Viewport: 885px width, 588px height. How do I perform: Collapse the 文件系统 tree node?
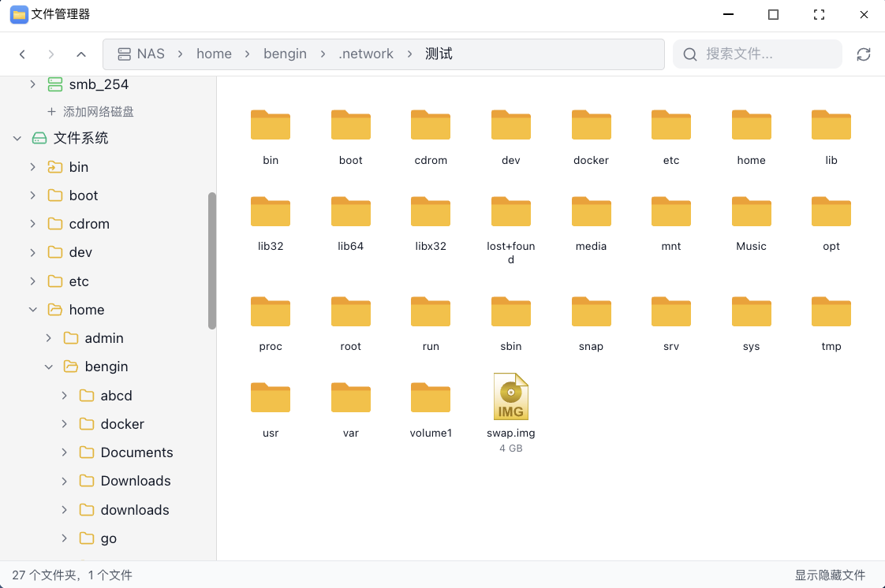coord(17,139)
